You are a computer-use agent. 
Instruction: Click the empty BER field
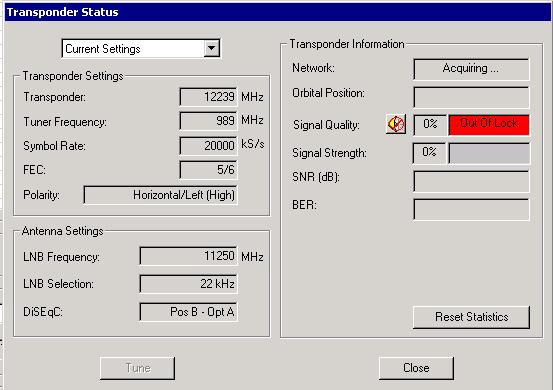point(471,209)
